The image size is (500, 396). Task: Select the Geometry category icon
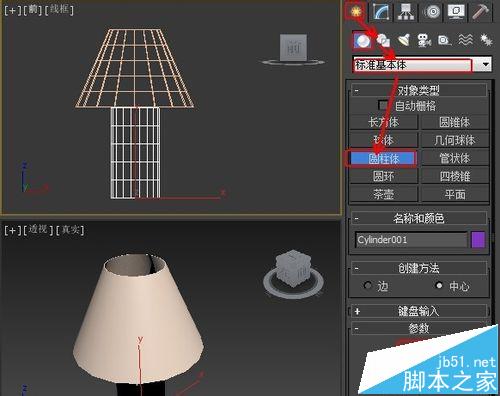[x=362, y=41]
